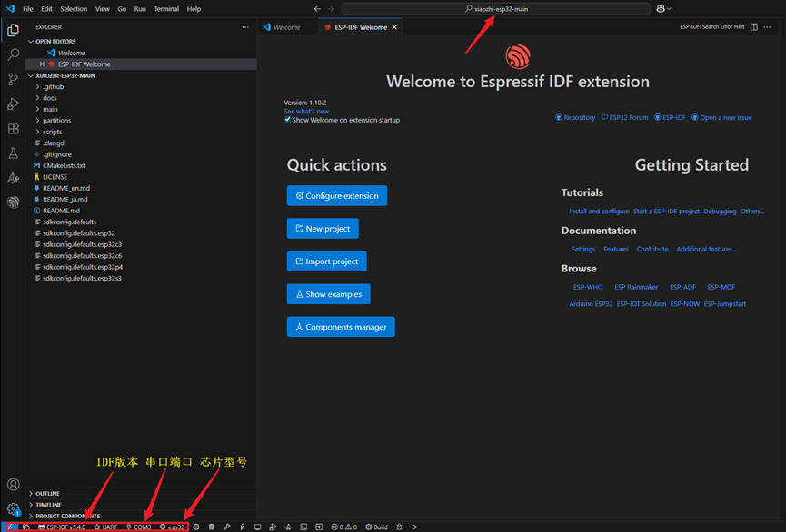Open the ESP Rainmaker browse link
The height and width of the screenshot is (532, 786).
pyautogui.click(x=636, y=287)
